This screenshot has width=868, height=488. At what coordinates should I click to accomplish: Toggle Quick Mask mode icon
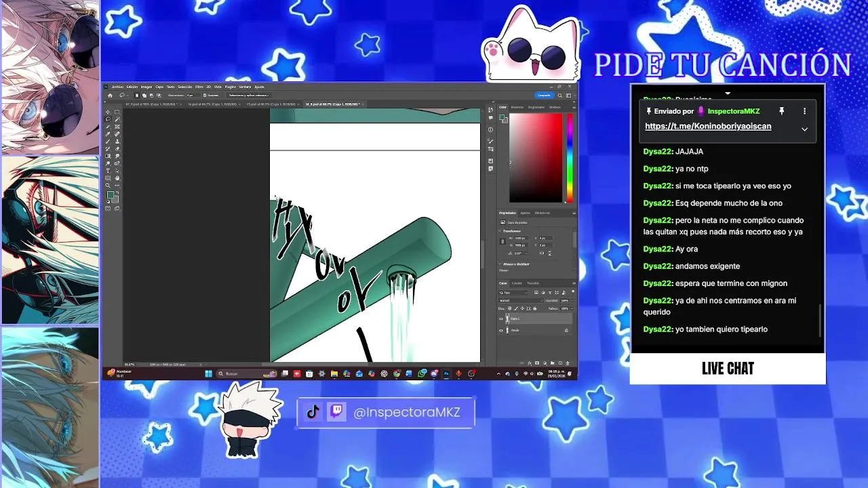pyautogui.click(x=108, y=208)
